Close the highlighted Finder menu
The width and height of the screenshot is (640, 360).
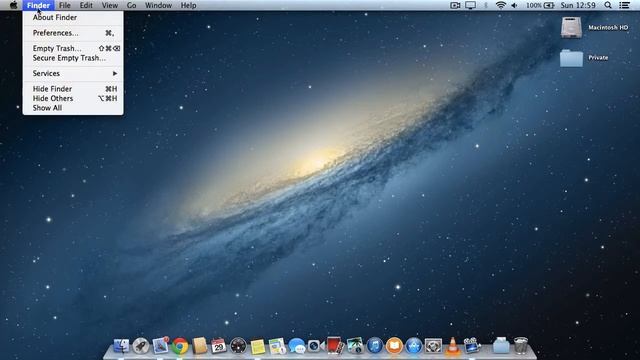tap(38, 5)
